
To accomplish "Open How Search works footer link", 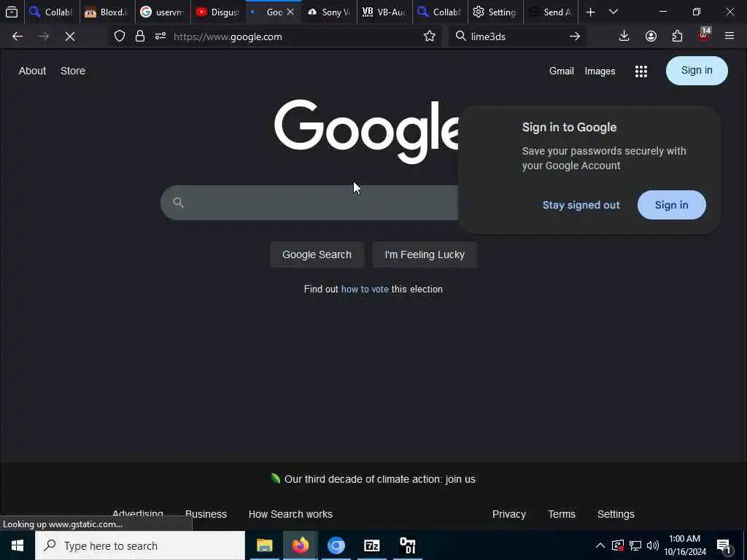I will click(290, 514).
